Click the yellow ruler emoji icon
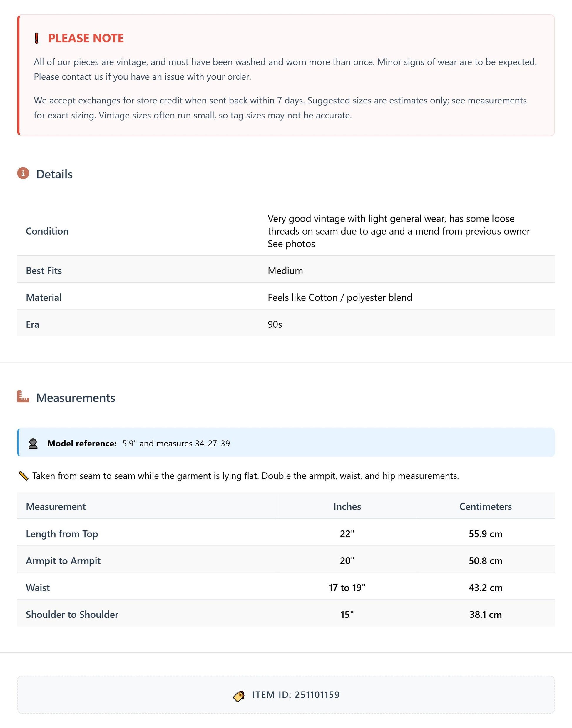The height and width of the screenshot is (728, 572). pos(23,476)
